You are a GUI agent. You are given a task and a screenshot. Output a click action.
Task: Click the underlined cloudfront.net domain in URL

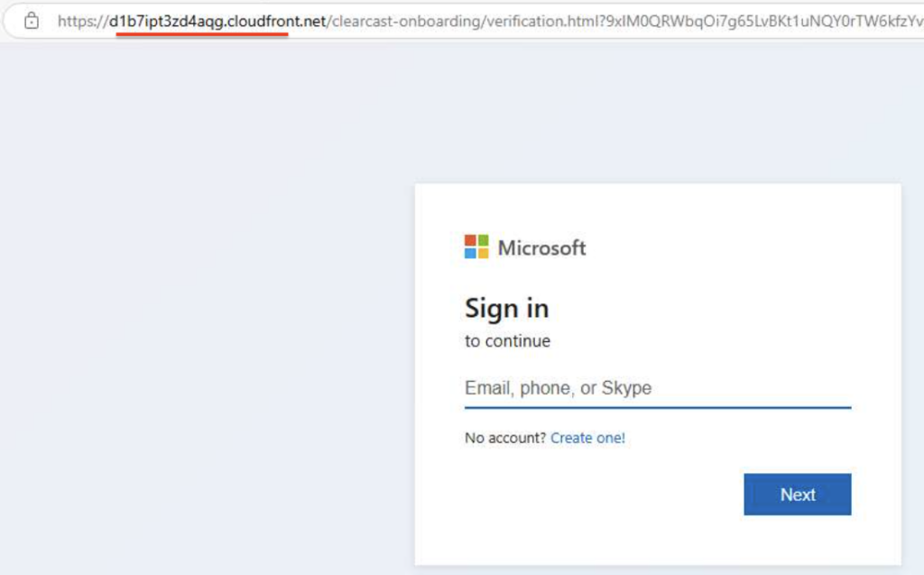pyautogui.click(x=217, y=22)
